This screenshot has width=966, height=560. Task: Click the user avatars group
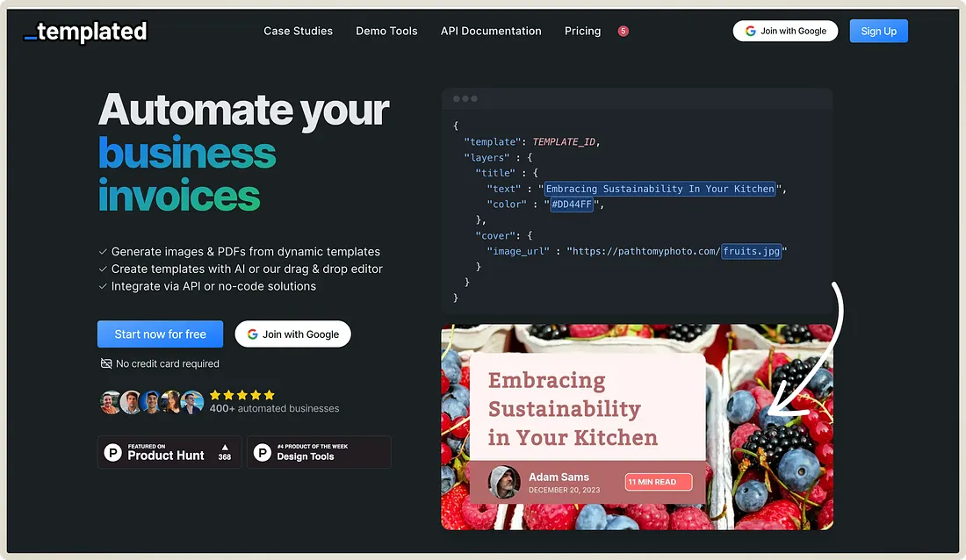(x=152, y=402)
